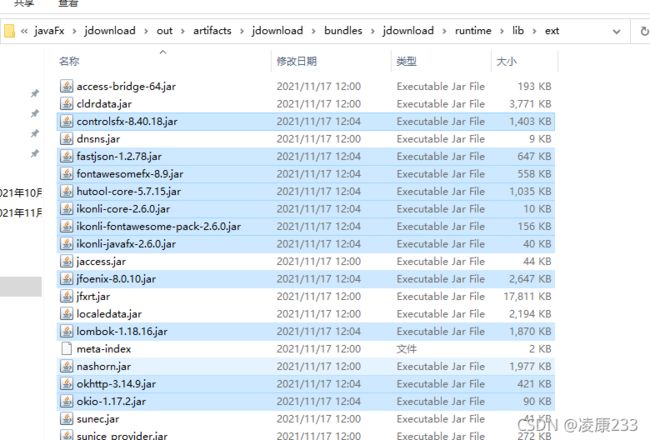Open the address bar history dropdown
This screenshot has height=440, width=650.
click(616, 32)
